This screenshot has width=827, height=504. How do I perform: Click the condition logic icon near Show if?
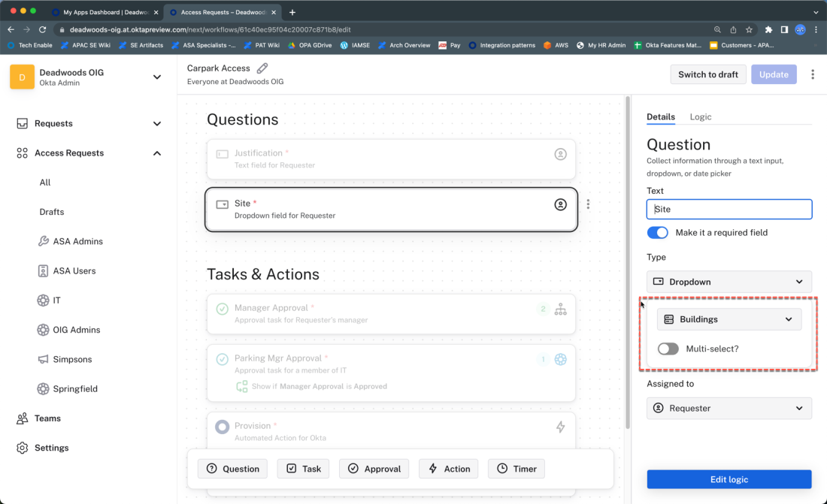pyautogui.click(x=241, y=386)
